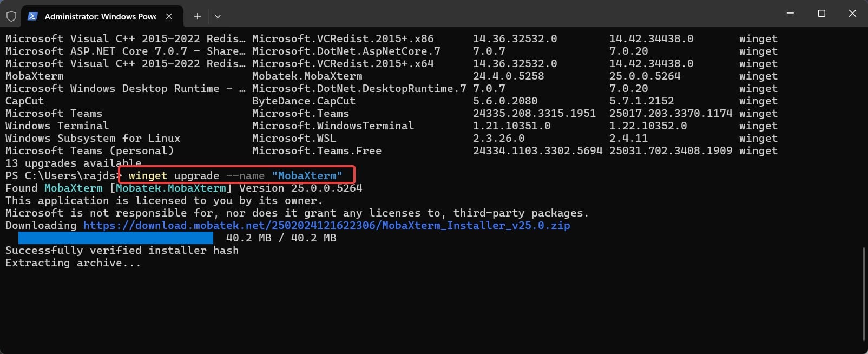Close the Administrator PowerShell tab
Image resolution: width=868 pixels, height=354 pixels.
(168, 16)
